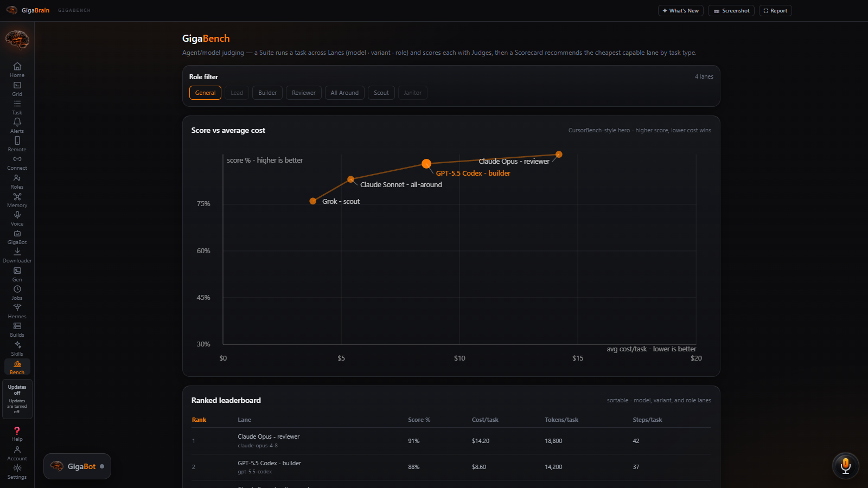
Task: Sort leaderboard by Steps/task column
Action: (x=647, y=420)
